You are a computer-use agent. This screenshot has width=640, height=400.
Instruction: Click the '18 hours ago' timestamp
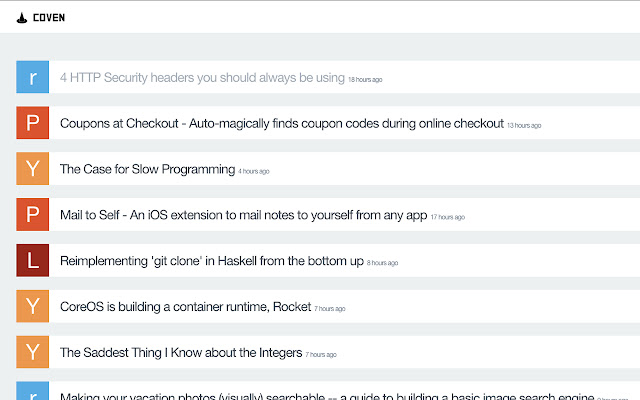365,80
